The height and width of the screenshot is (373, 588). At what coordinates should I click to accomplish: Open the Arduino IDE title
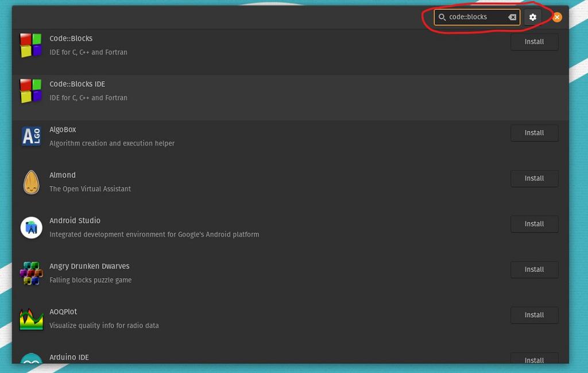click(x=69, y=357)
